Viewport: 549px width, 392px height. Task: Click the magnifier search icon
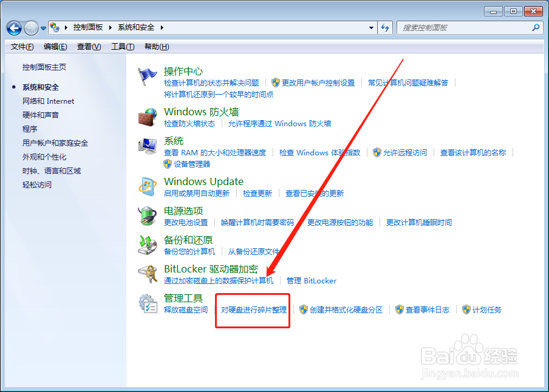coord(536,27)
